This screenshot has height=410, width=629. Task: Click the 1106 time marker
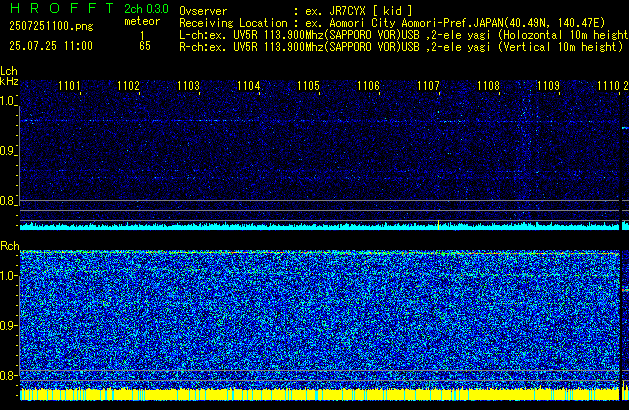[368, 86]
